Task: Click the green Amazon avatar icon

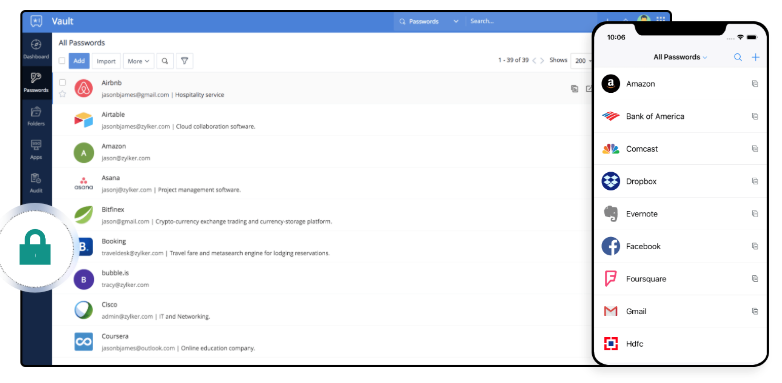Action: point(84,153)
